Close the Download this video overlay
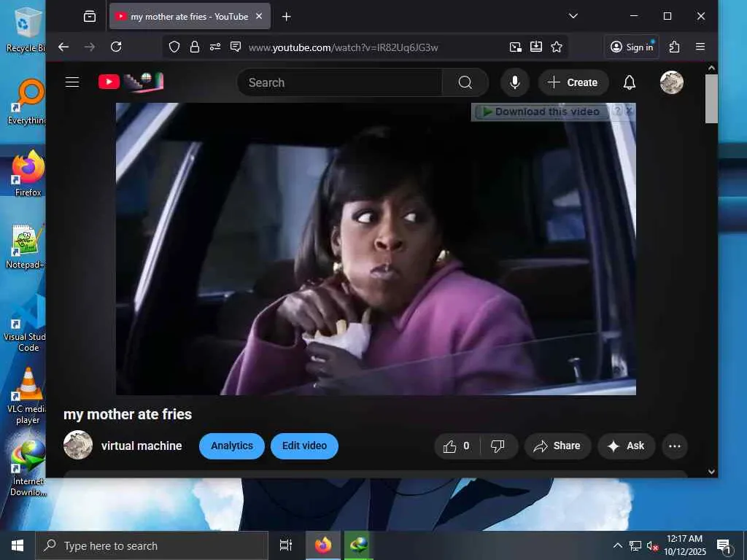The height and width of the screenshot is (560, 747). click(630, 111)
